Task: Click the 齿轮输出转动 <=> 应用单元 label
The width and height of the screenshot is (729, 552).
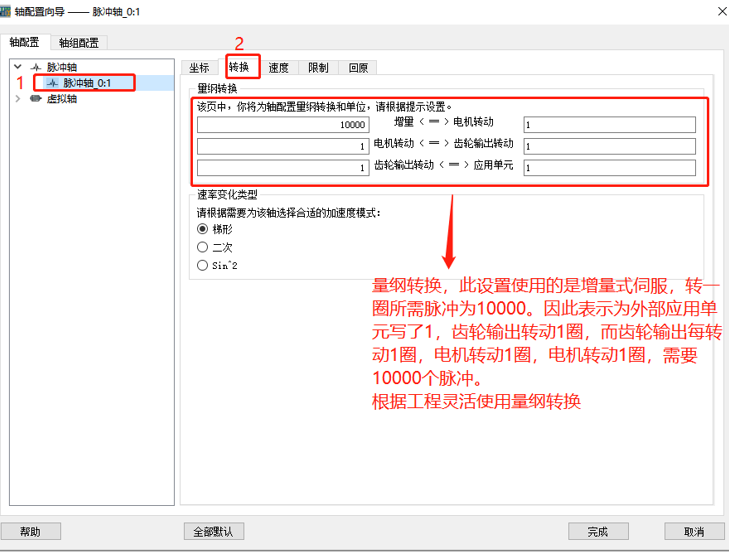Action: coord(444,165)
